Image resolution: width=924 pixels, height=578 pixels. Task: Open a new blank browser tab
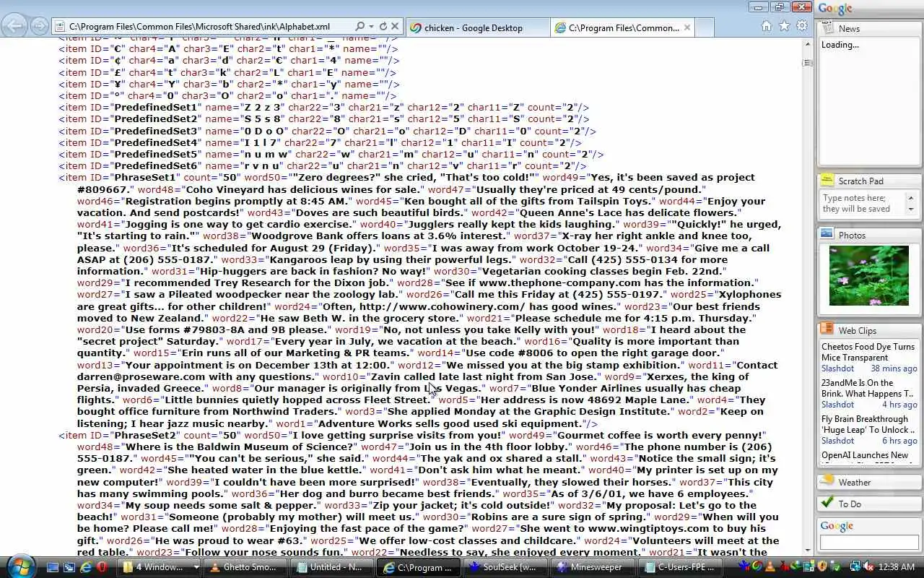pos(705,28)
